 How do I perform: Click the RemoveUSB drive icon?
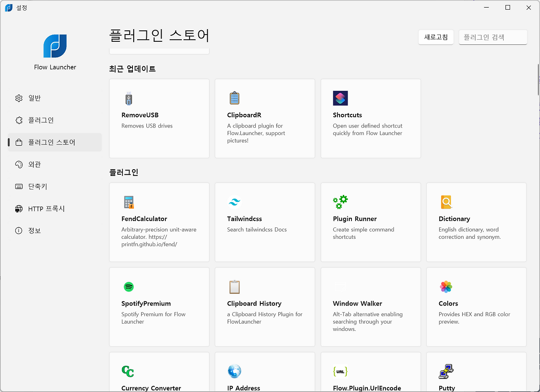pyautogui.click(x=129, y=98)
